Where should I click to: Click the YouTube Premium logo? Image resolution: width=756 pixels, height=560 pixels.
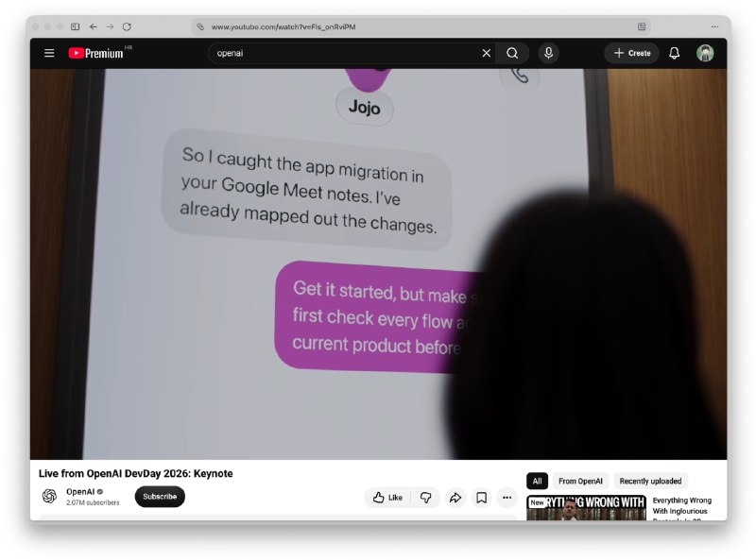coord(95,53)
